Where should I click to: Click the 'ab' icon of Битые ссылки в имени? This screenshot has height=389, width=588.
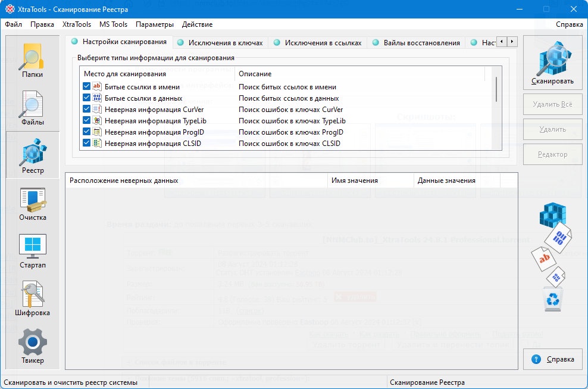(x=97, y=86)
